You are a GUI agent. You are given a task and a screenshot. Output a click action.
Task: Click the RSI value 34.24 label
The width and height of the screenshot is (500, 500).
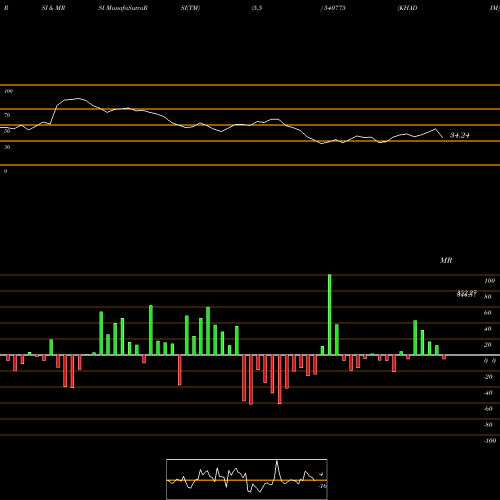point(460,135)
